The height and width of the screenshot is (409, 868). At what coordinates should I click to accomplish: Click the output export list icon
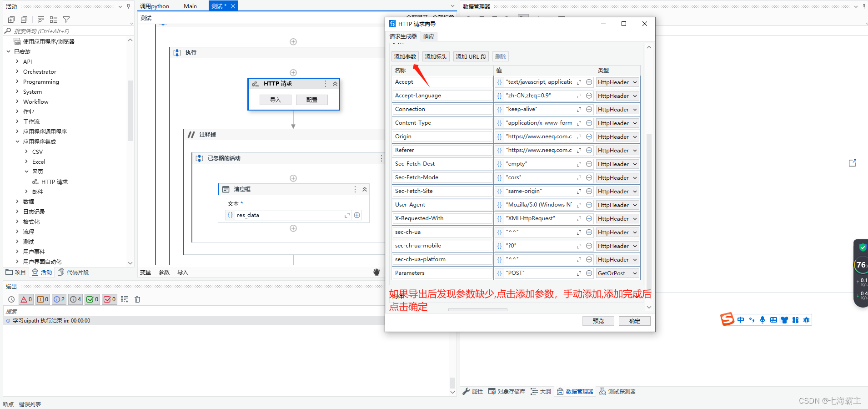point(125,299)
